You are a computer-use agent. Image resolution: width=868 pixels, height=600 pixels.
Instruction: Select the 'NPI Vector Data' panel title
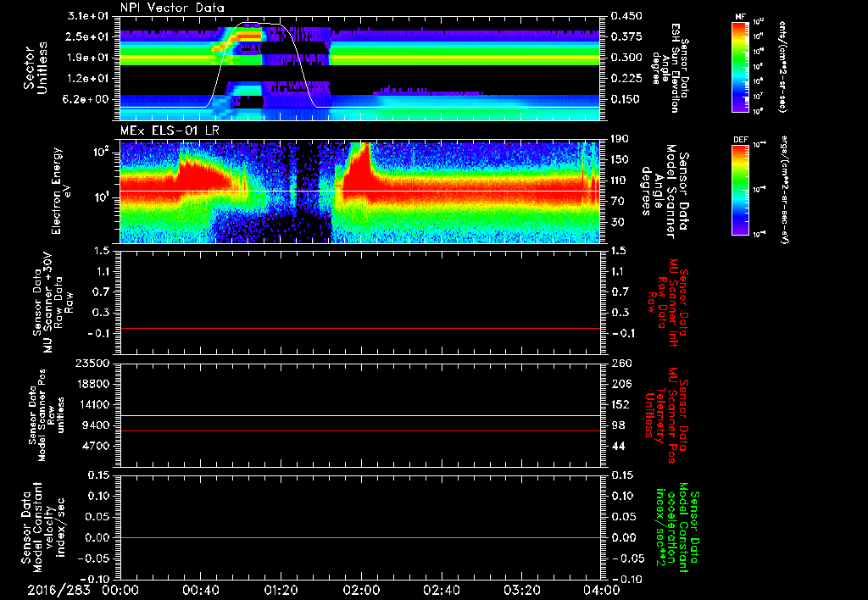[172, 8]
